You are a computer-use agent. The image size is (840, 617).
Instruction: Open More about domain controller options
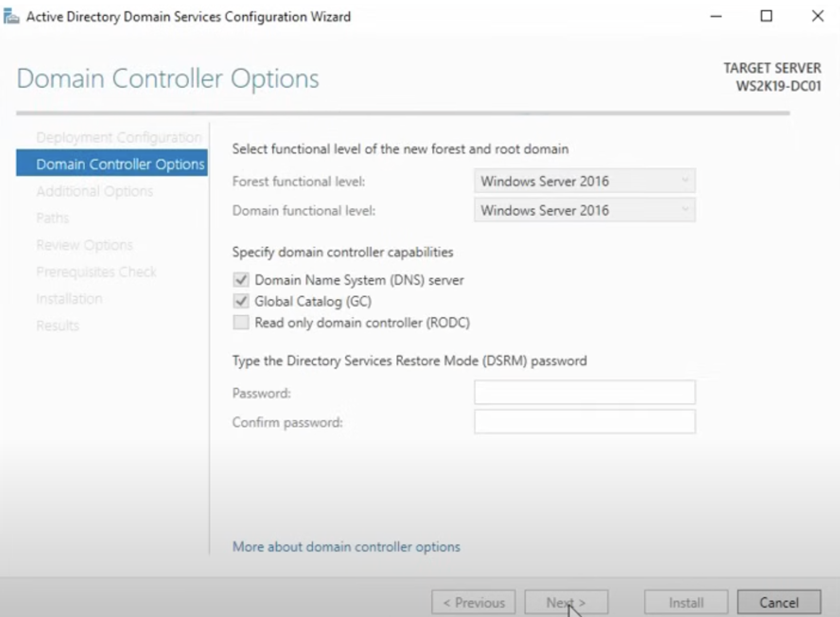346,547
